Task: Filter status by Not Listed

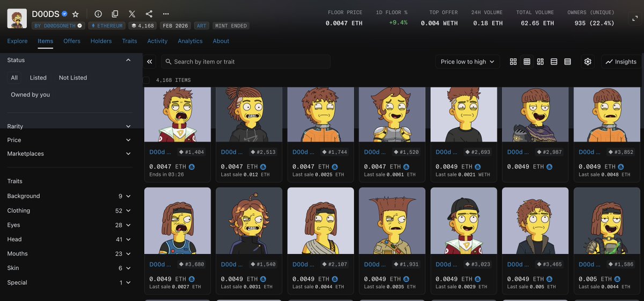Action: coord(73,78)
